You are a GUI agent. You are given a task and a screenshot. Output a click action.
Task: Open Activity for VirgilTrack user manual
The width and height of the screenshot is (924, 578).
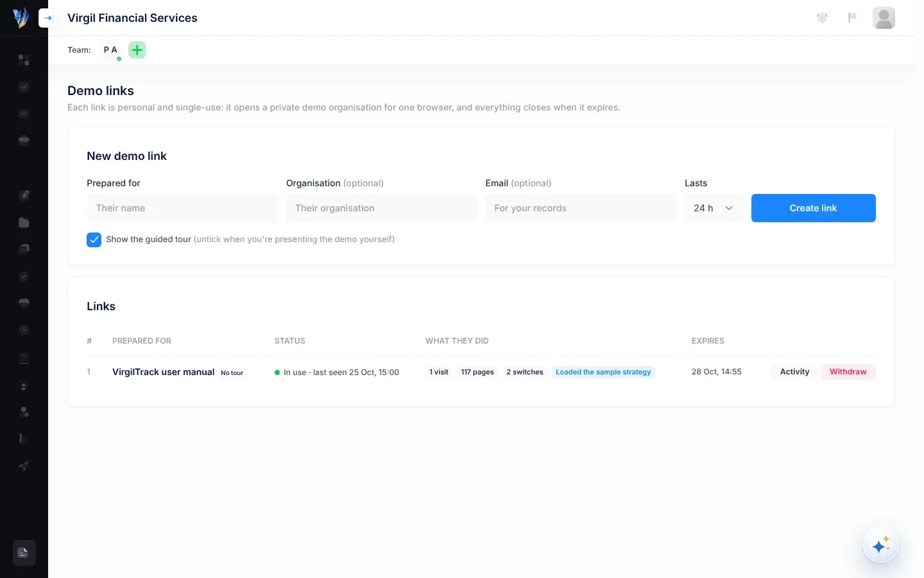pos(794,372)
